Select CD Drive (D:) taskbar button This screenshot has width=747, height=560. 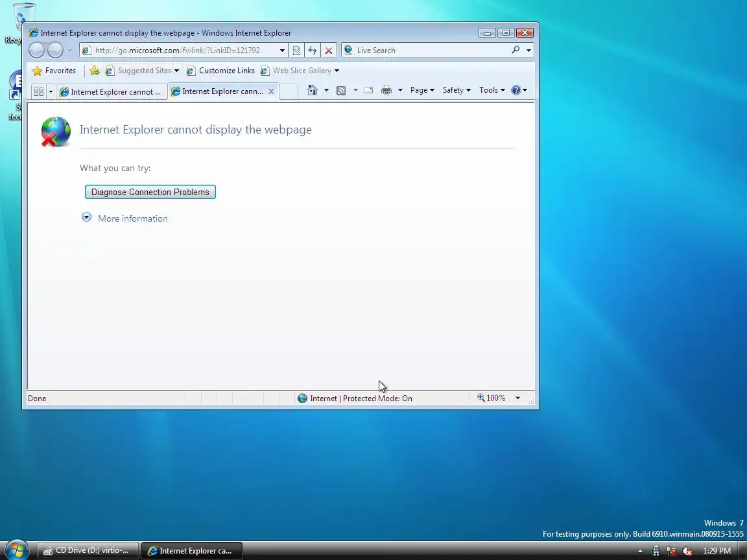point(88,550)
